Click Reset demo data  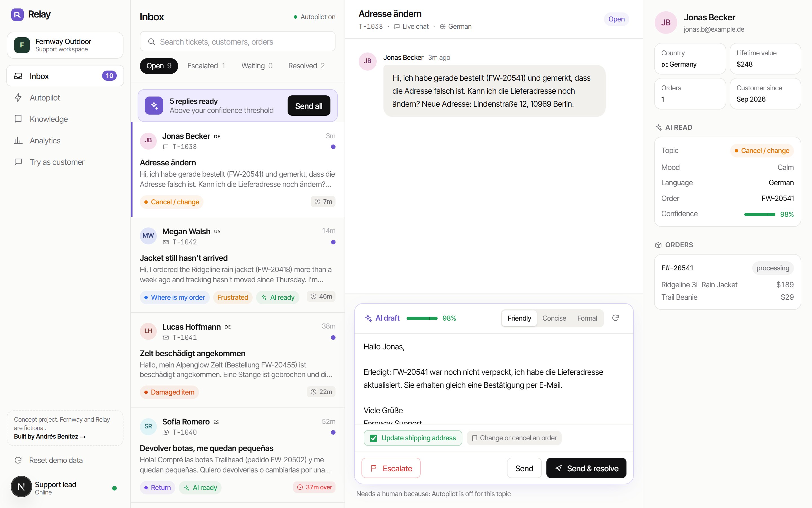click(x=65, y=460)
